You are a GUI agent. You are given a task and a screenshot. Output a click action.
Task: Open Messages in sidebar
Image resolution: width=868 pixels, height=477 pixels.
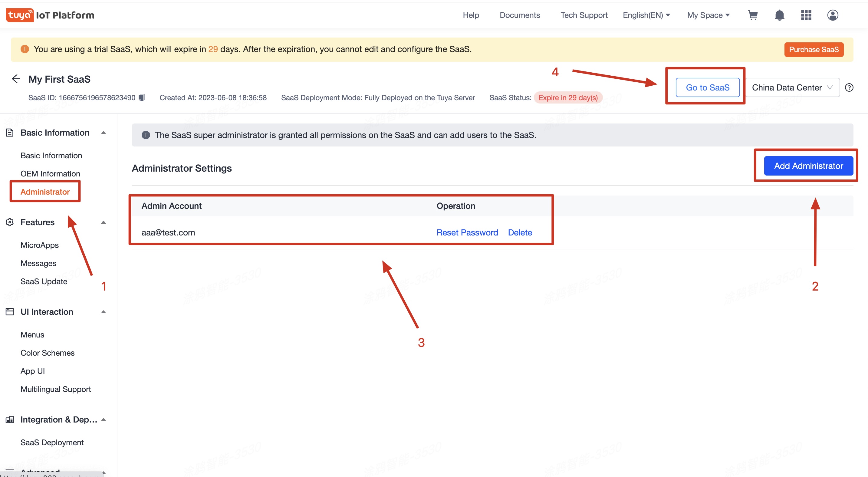(38, 263)
